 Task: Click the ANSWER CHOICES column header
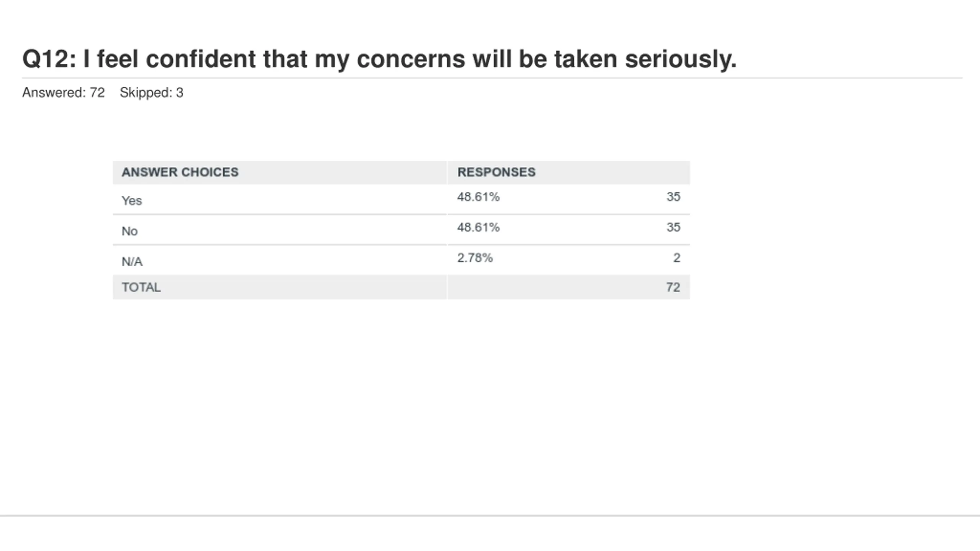pos(180,172)
